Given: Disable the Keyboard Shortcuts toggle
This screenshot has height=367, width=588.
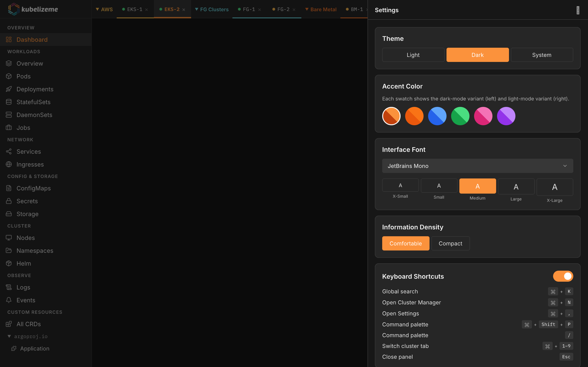Looking at the screenshot, I should point(563,276).
